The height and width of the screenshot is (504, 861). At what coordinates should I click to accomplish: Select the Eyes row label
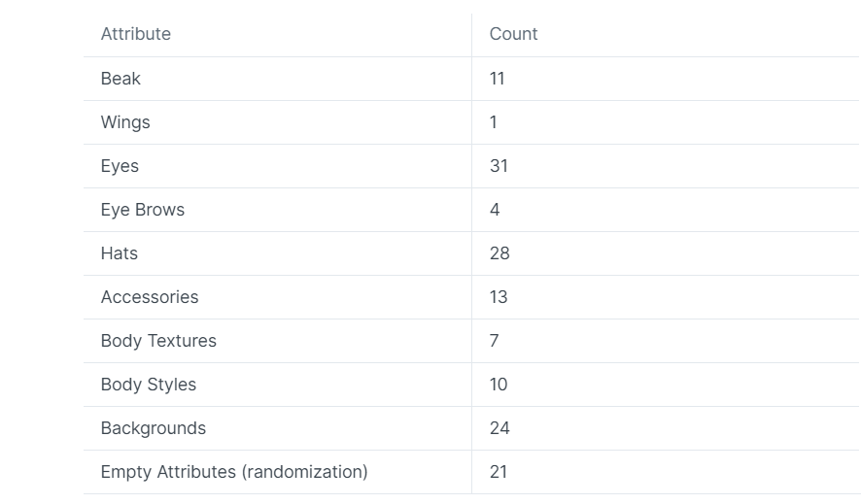[120, 166]
